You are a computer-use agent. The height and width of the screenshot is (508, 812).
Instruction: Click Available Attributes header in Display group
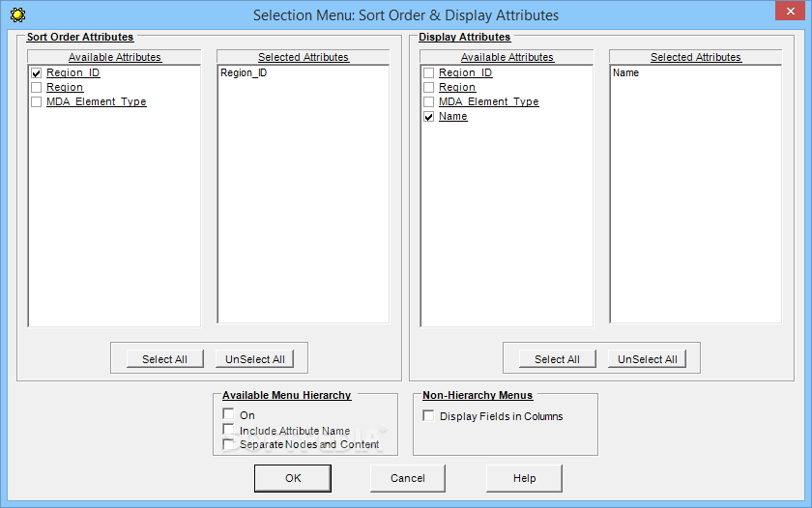click(x=507, y=57)
